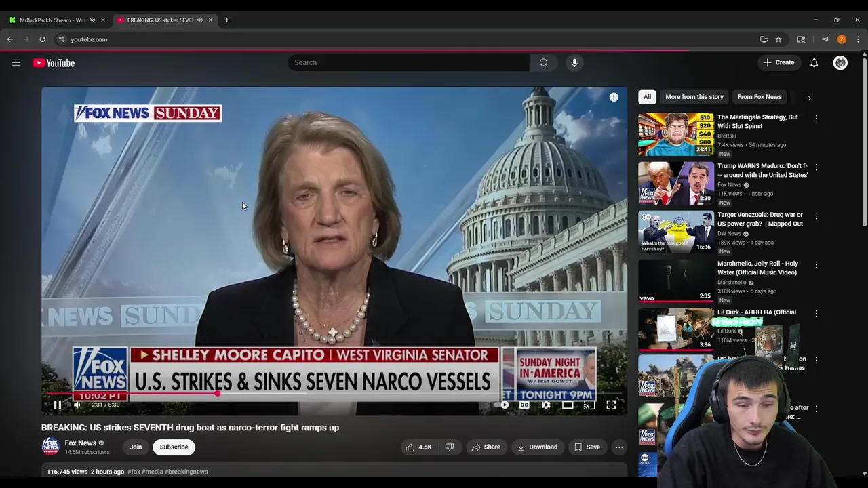Save the video to a playlist
868x488 pixels.
[587, 447]
